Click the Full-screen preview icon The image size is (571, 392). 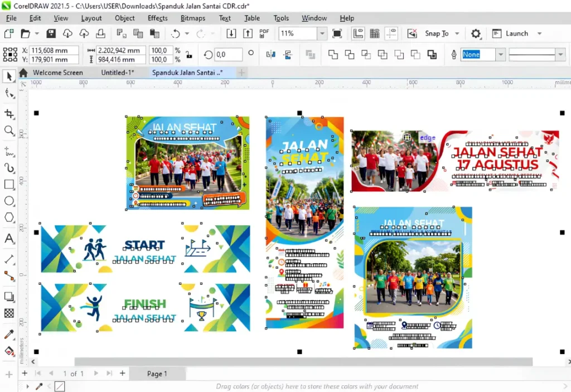337,33
